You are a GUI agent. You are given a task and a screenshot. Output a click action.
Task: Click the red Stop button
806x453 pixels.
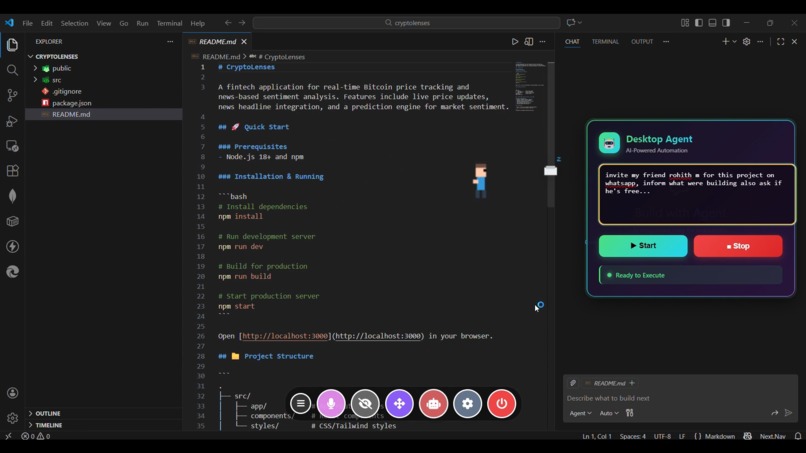tap(738, 246)
